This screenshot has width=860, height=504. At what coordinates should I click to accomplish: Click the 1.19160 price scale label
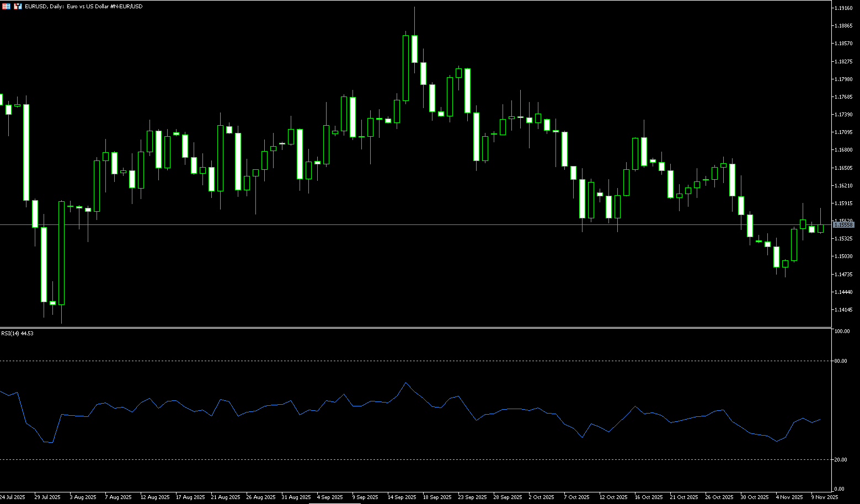point(843,8)
